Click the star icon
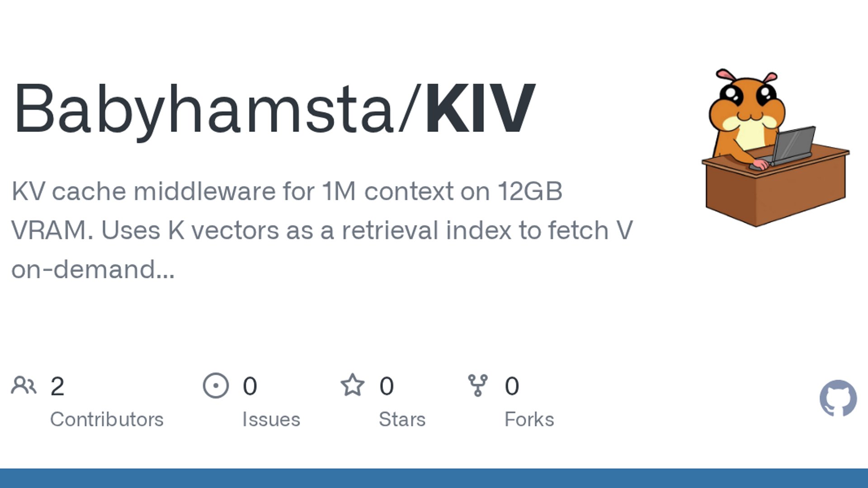The height and width of the screenshot is (488, 868). click(352, 385)
